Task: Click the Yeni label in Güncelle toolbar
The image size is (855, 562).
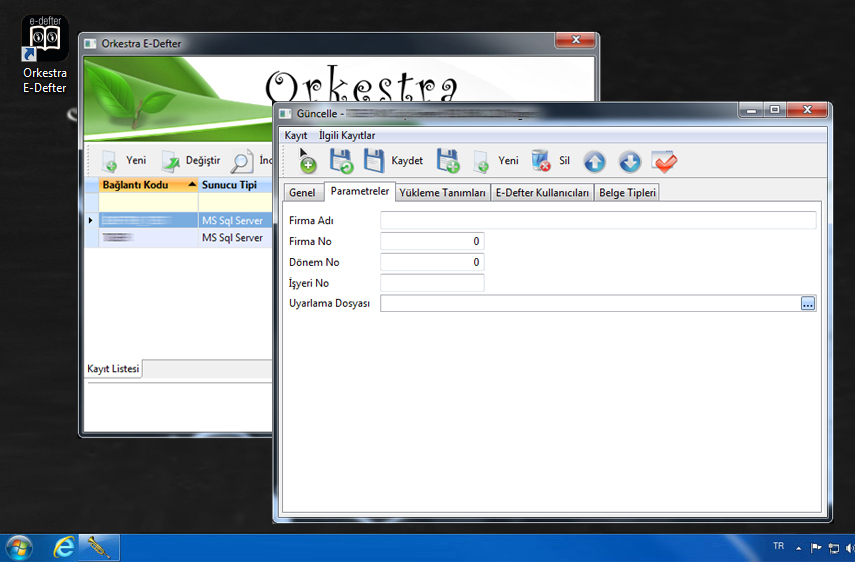Action: (x=508, y=161)
